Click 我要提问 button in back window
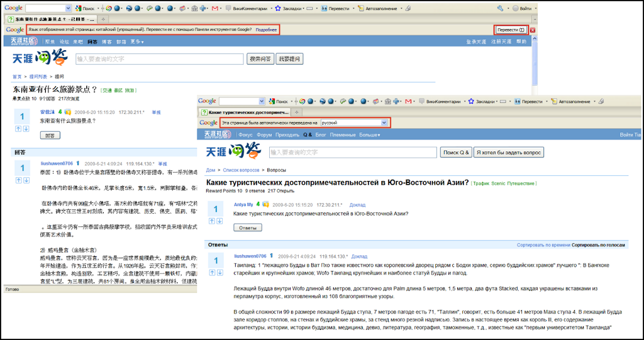 click(289, 58)
